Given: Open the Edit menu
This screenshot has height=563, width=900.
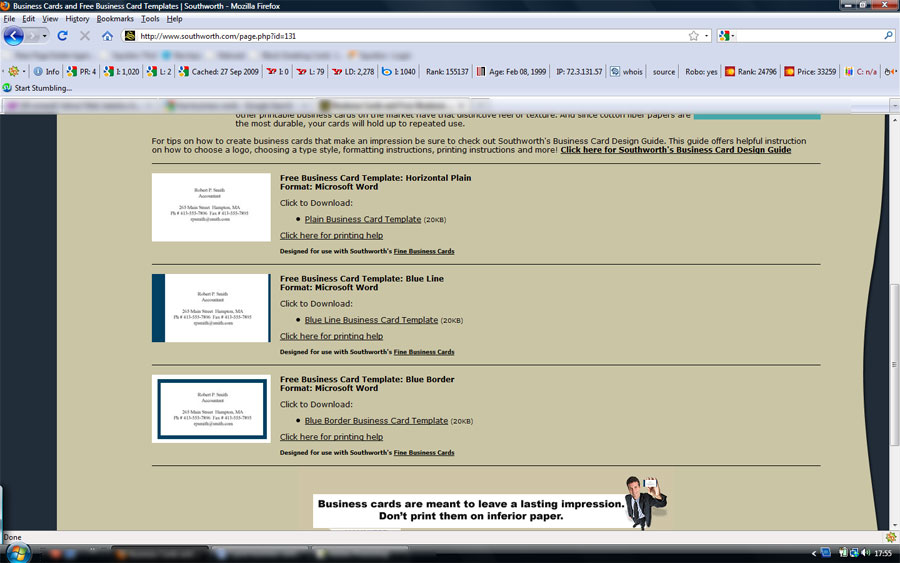Looking at the screenshot, I should click(x=29, y=18).
